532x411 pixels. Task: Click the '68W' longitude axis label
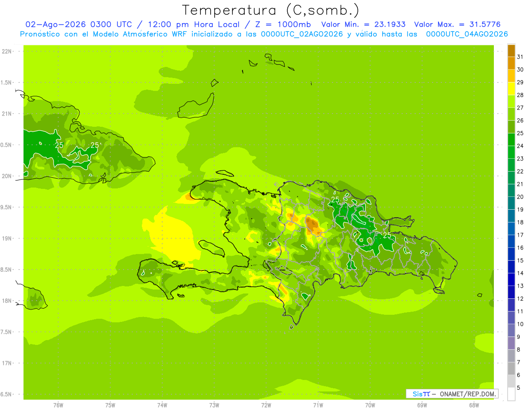pyautogui.click(x=474, y=405)
